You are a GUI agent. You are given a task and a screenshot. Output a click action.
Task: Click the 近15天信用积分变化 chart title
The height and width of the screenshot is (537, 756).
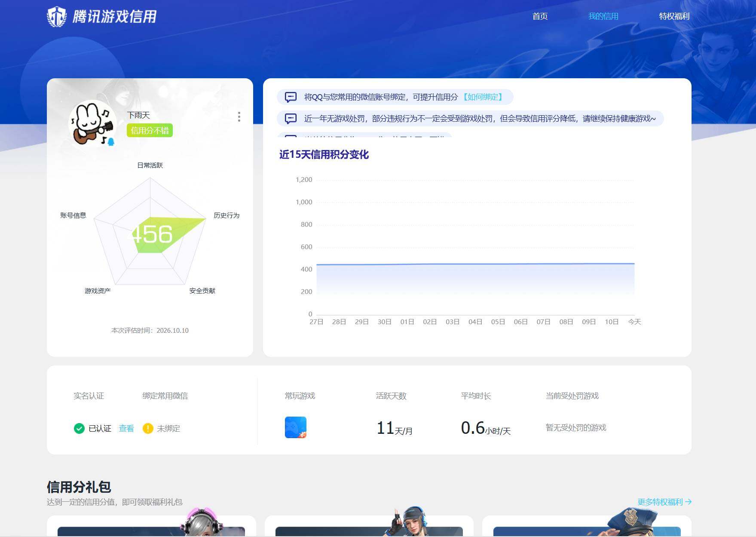click(324, 155)
